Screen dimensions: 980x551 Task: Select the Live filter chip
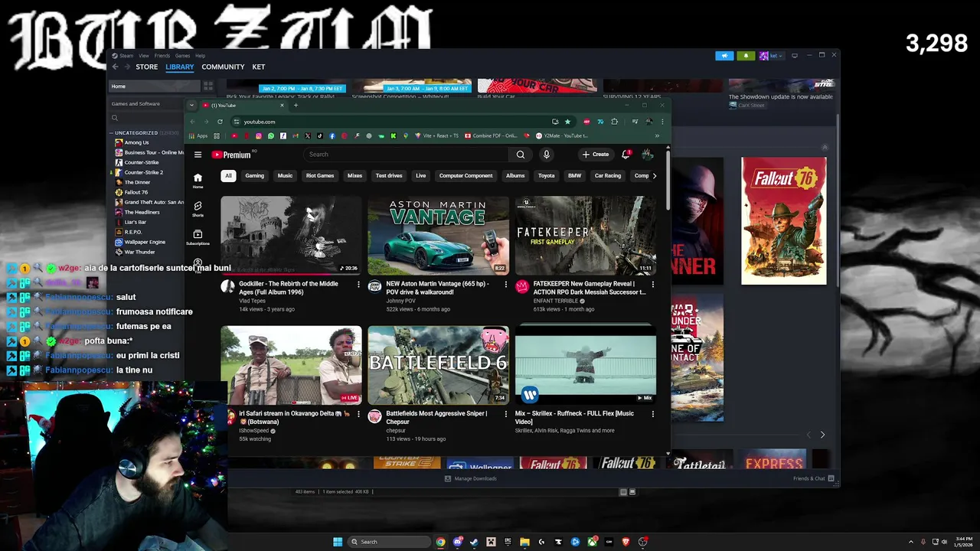(420, 176)
